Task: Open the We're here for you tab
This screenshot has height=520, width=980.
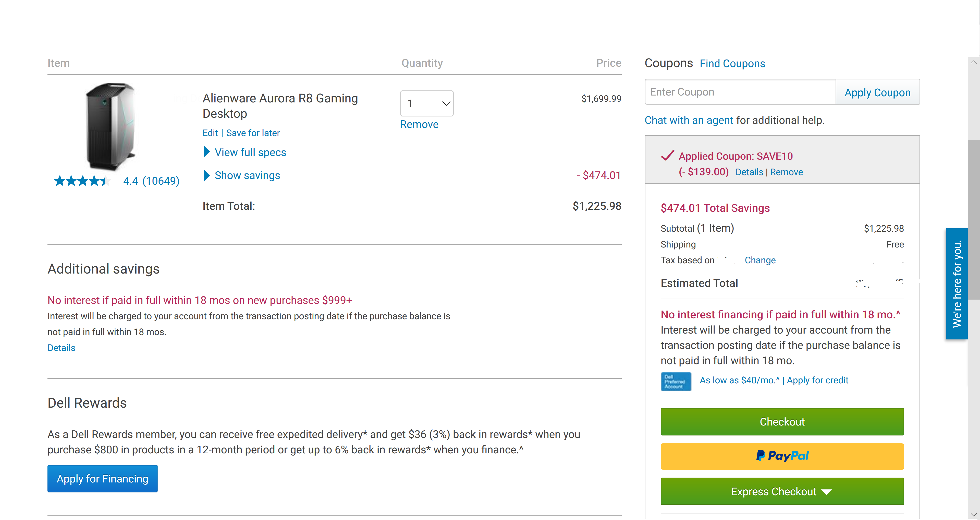Action: 957,283
